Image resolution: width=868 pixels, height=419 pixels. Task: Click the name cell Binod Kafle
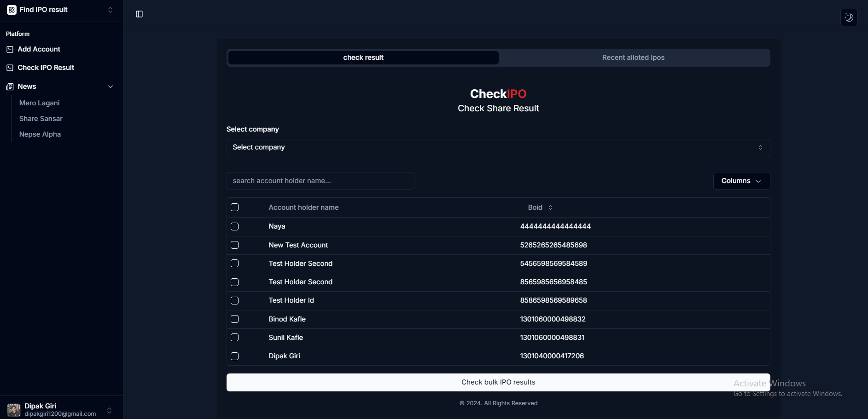point(287,319)
